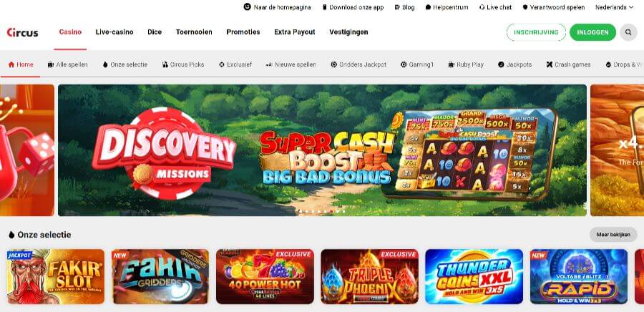Click Download onze app phone icon
Viewport: 644px width, 312px height.
pyautogui.click(x=324, y=7)
